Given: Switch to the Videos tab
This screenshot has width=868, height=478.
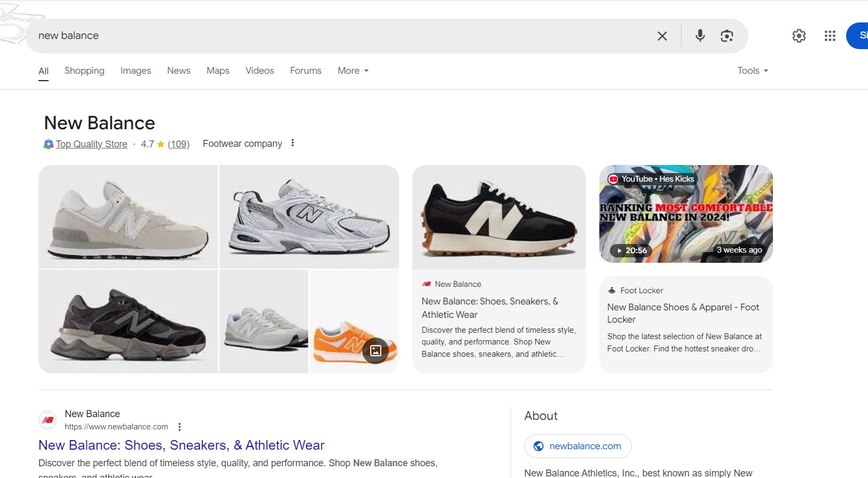Looking at the screenshot, I should (260, 70).
